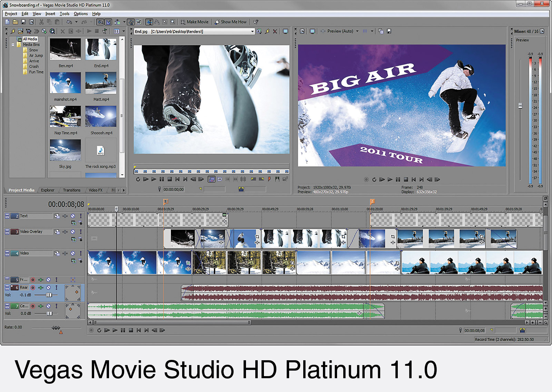Open Auto Ripple dropdown arrow in toolbar
This screenshot has width=552, height=392.
click(x=124, y=22)
